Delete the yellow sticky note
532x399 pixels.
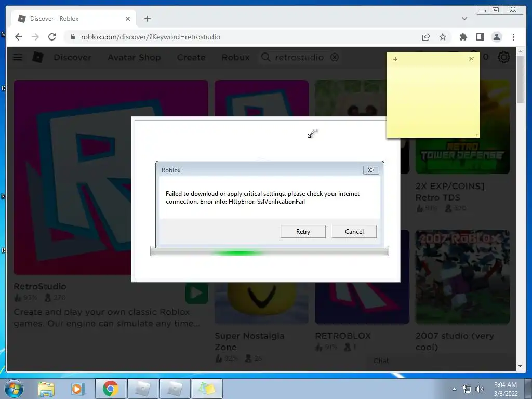471,59
